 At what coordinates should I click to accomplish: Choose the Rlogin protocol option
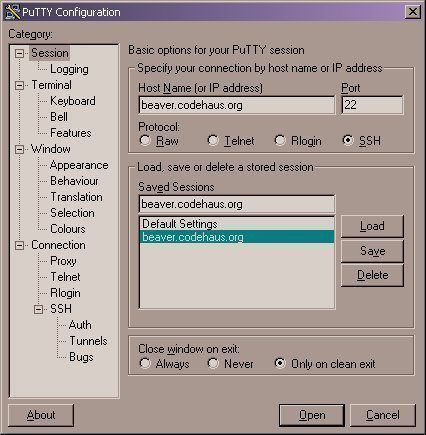[x=280, y=140]
